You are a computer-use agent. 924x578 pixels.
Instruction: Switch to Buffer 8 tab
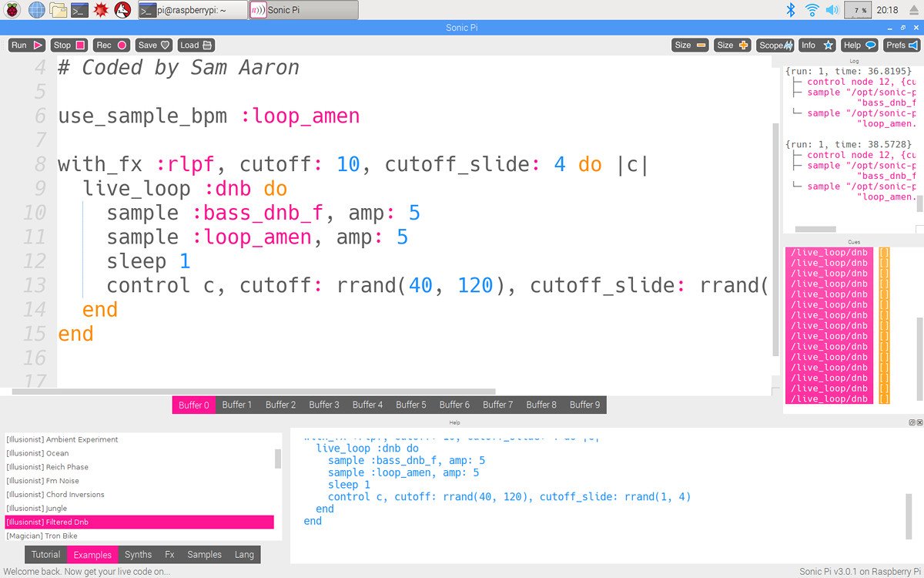[541, 405]
